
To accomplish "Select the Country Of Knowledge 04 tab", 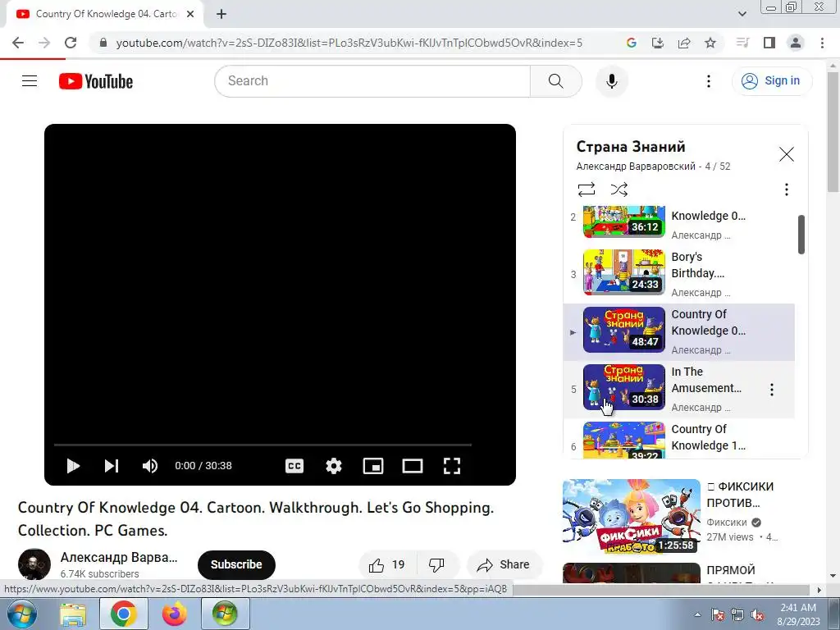I will [x=106, y=15].
